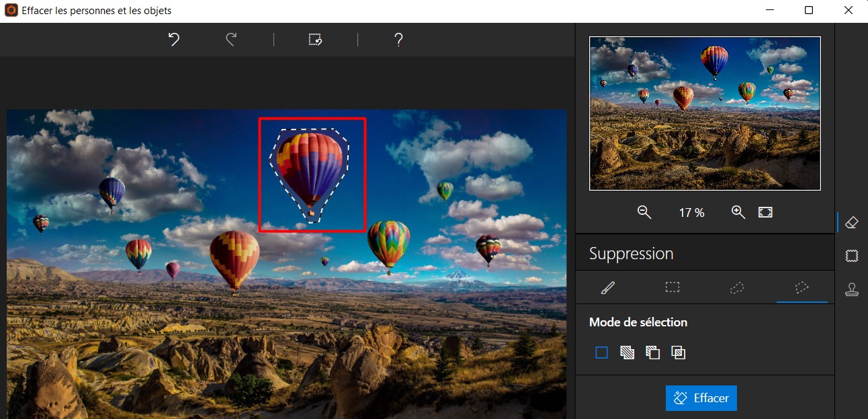The height and width of the screenshot is (419, 868).
Task: Click the clear selection toolbar icon
Action: (x=315, y=40)
